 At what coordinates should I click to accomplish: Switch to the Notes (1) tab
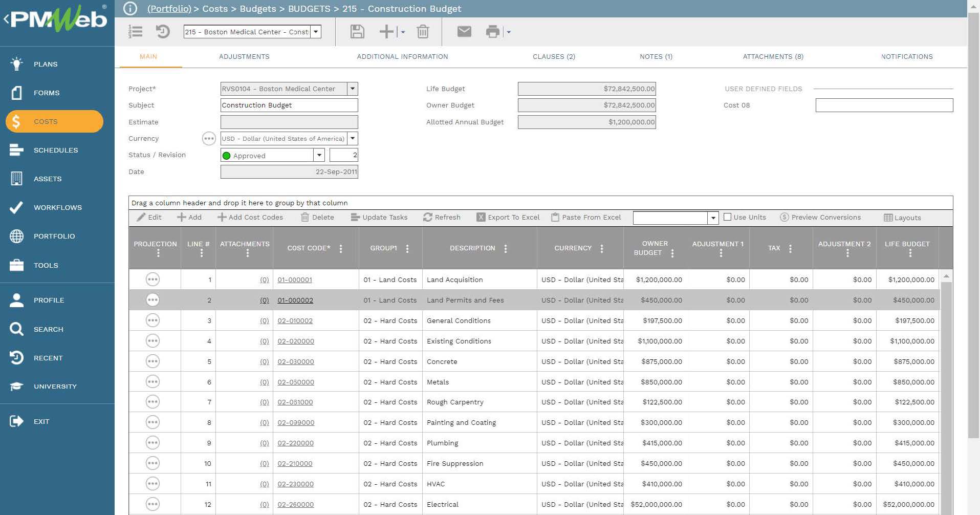point(656,57)
